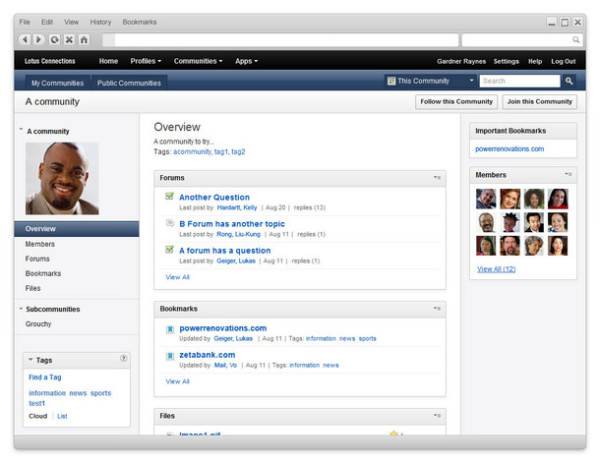
Task: Click the help icon in Tags panel header
Action: coord(123,359)
